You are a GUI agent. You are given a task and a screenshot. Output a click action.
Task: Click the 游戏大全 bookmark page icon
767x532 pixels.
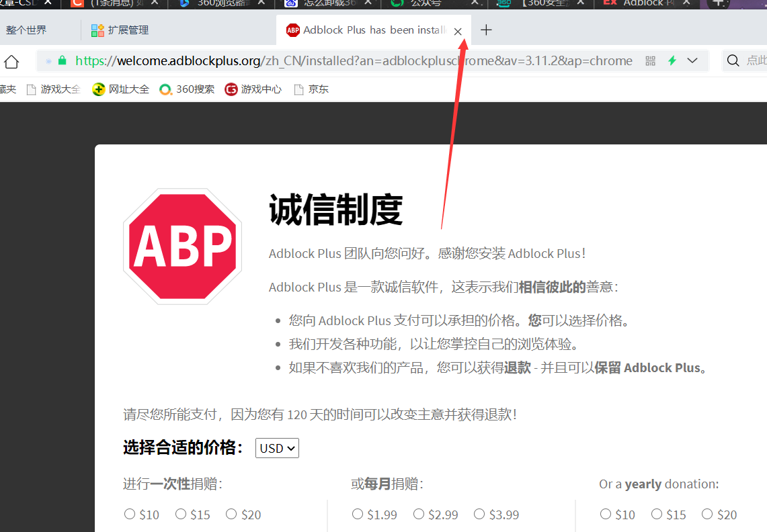32,89
